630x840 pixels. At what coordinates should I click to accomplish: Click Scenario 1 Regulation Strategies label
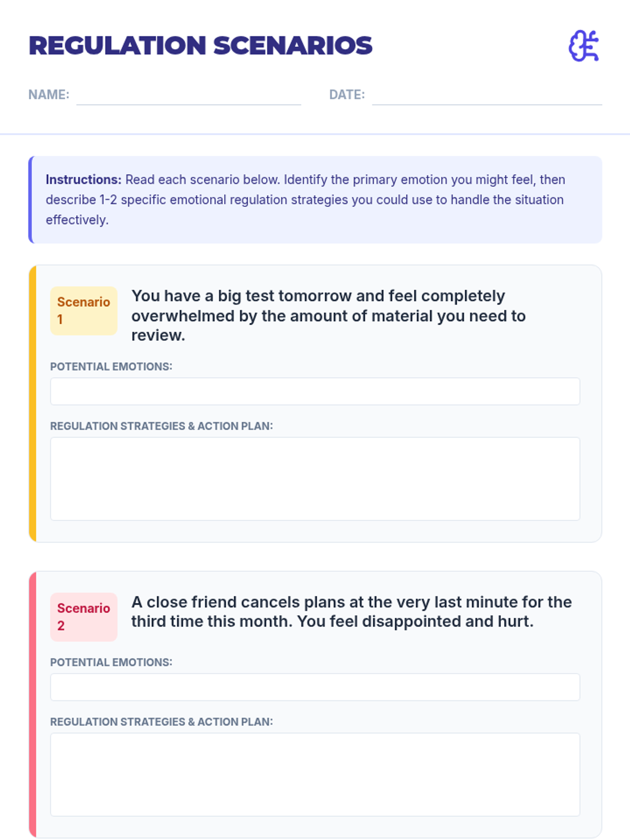click(162, 426)
